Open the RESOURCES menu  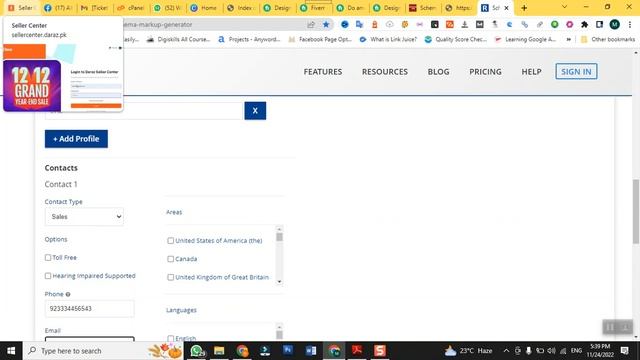tap(384, 72)
